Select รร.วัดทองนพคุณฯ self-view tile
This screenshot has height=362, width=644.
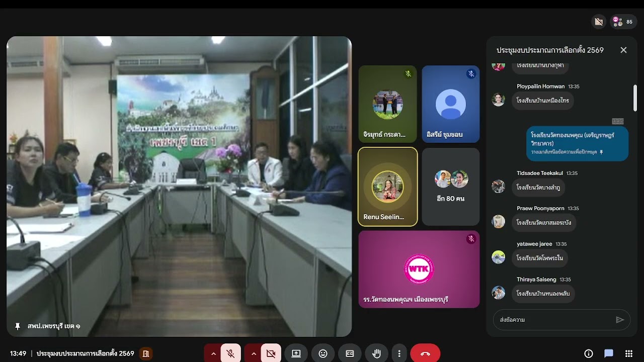(x=419, y=269)
